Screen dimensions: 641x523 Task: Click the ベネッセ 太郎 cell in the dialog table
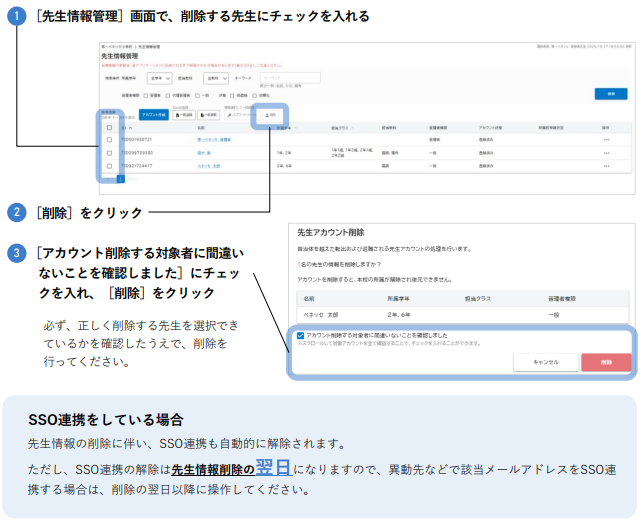point(321,315)
